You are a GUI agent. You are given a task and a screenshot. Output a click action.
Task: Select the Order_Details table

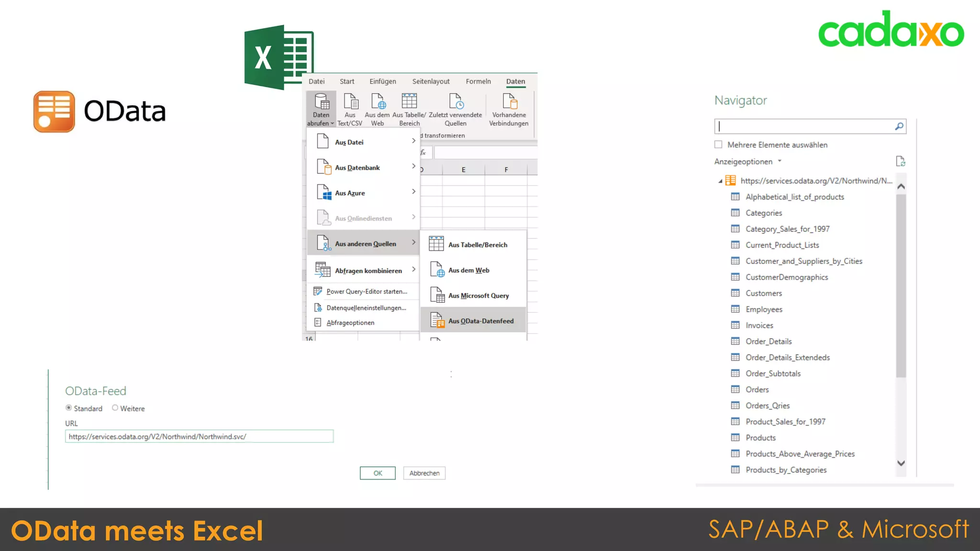768,342
